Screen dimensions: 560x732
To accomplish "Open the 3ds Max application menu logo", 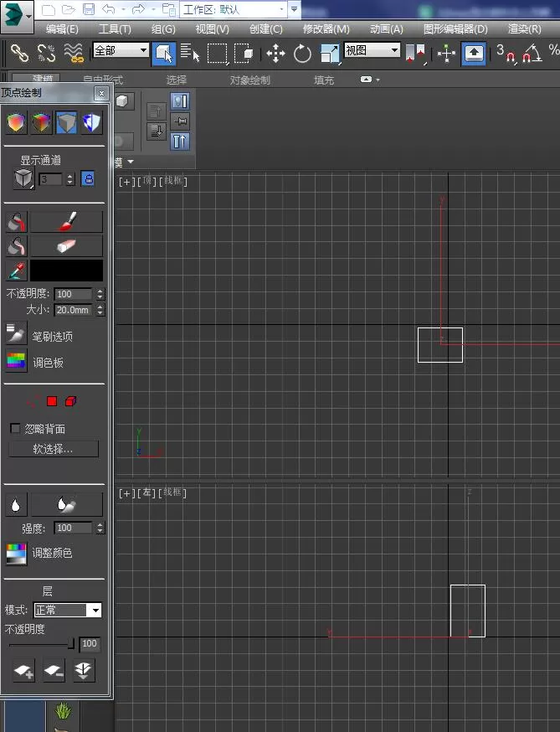I will point(17,16).
